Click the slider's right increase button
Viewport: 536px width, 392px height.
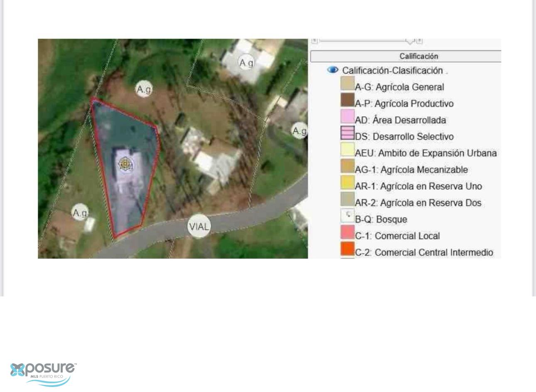click(x=420, y=41)
